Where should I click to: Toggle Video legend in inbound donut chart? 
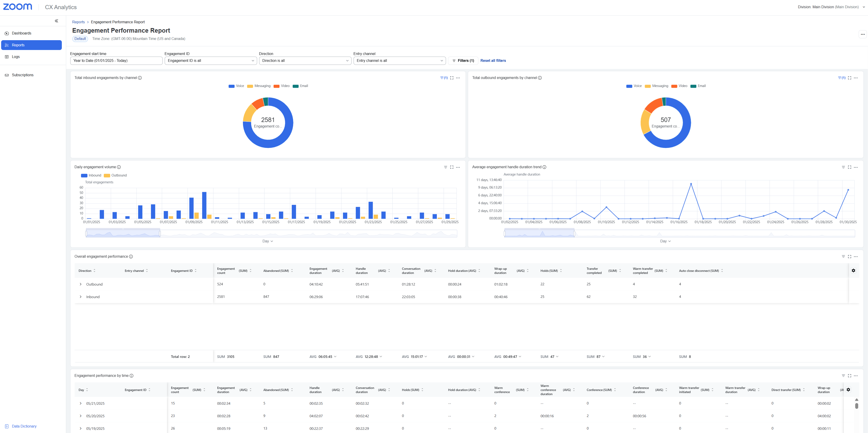282,86
